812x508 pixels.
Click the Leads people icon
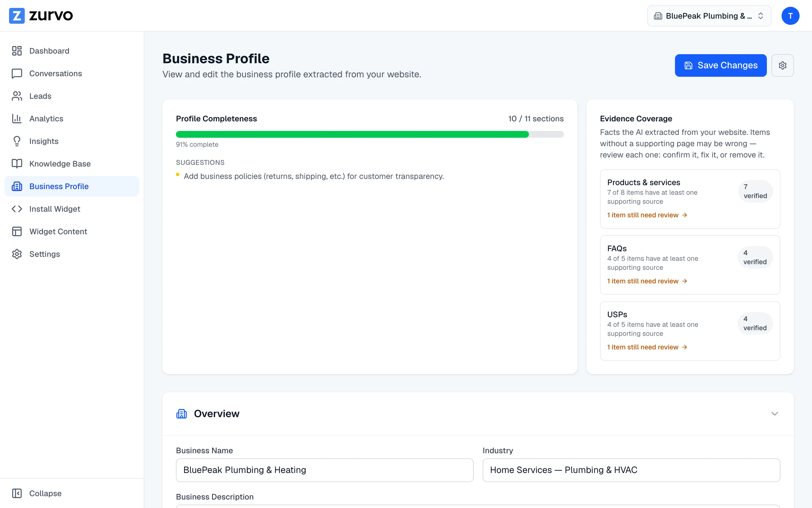[17, 96]
